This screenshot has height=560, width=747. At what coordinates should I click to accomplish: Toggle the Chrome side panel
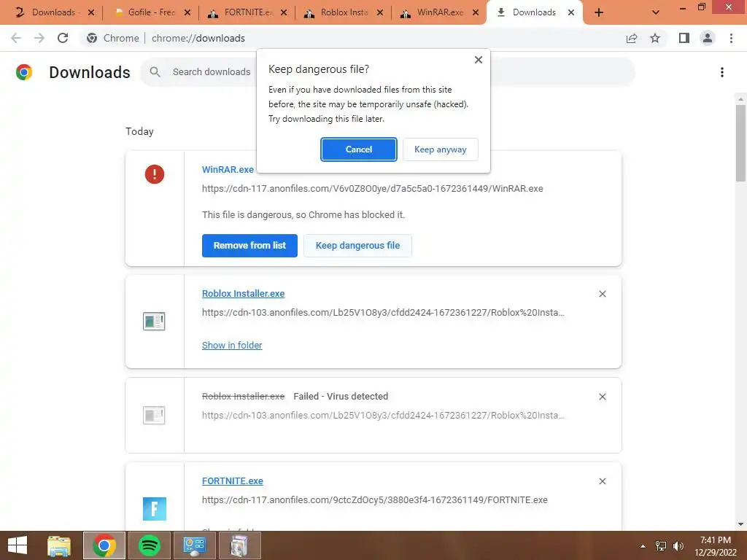click(x=684, y=38)
